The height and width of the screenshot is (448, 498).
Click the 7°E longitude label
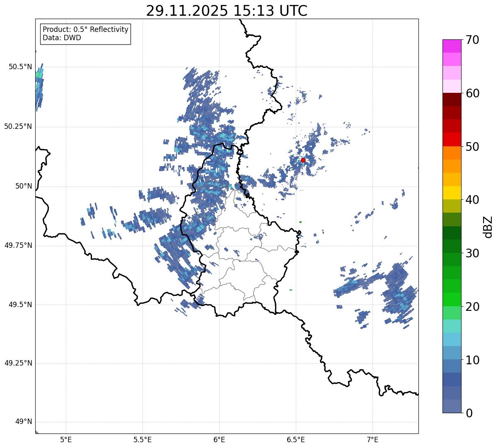point(373,440)
